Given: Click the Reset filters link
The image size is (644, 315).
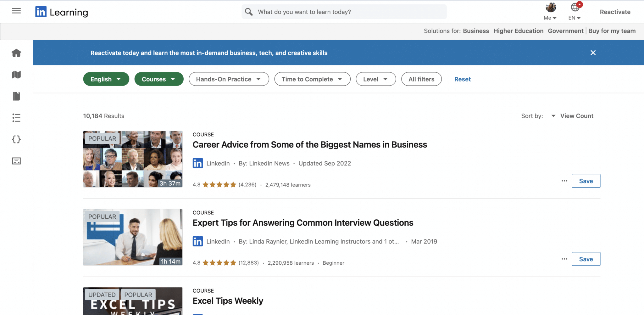Looking at the screenshot, I should click(462, 79).
